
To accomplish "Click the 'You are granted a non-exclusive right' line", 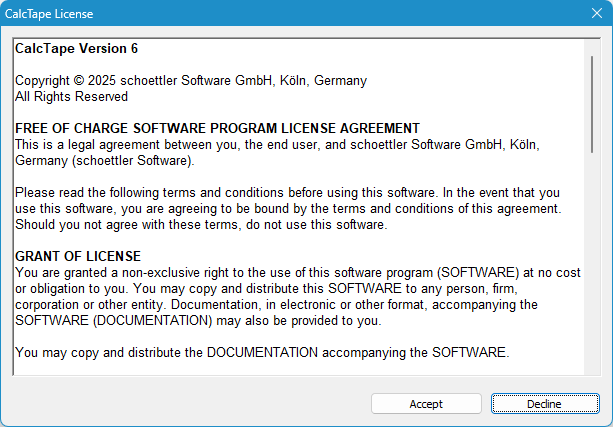I will pos(298,273).
